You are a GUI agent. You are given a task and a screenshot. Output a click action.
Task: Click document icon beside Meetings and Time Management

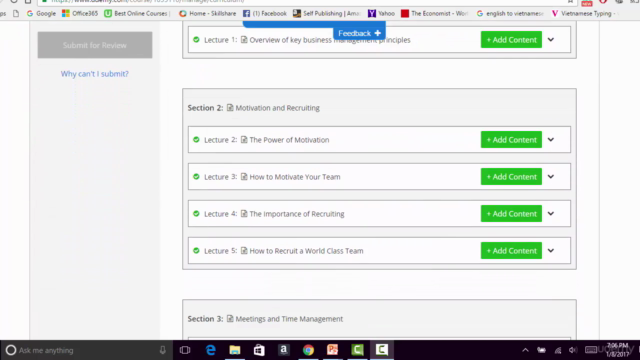pos(230,318)
